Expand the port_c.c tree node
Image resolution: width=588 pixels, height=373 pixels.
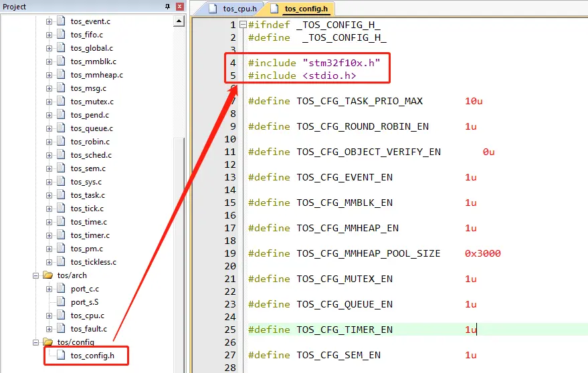49,289
